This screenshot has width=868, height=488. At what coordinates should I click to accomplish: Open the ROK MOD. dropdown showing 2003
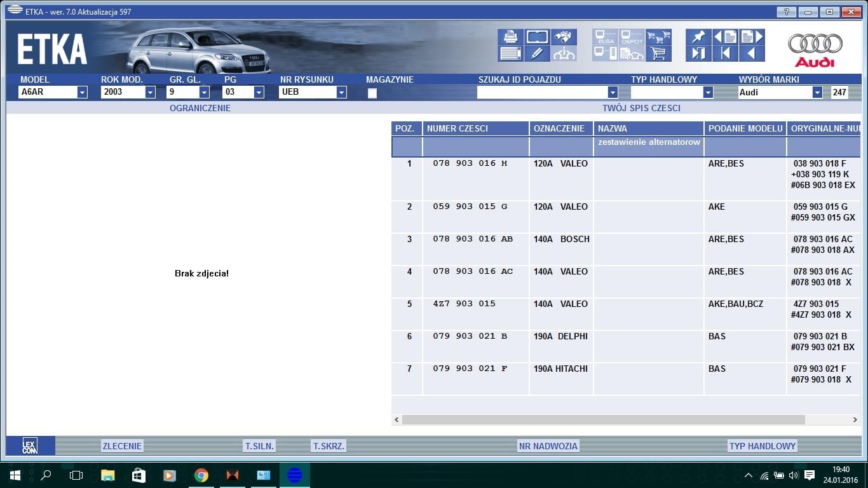(x=150, y=92)
